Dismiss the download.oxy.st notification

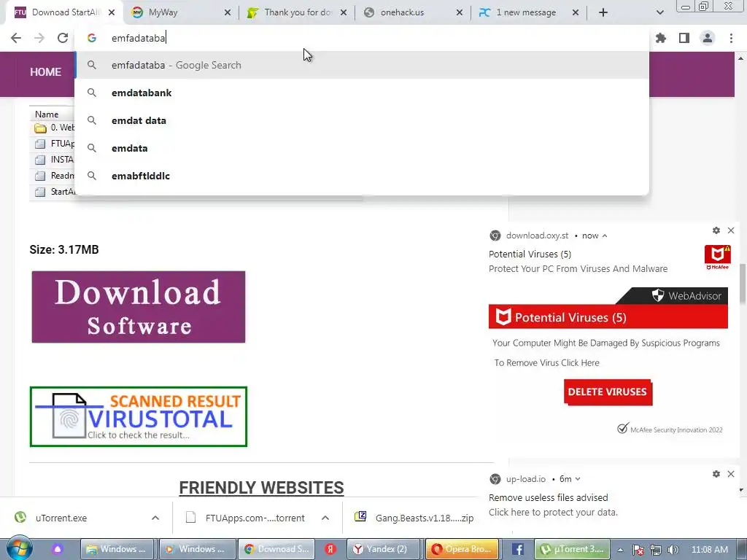[x=731, y=230]
